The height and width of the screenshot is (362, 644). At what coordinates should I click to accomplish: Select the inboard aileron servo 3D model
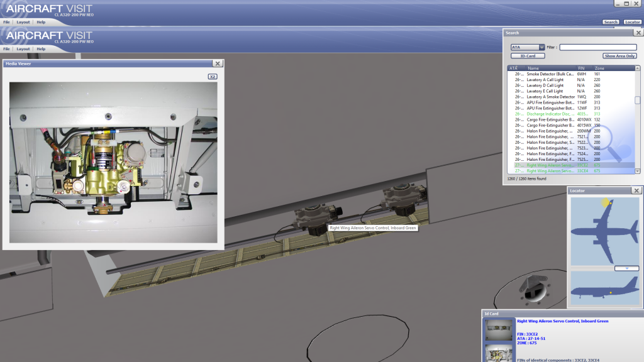point(318,219)
